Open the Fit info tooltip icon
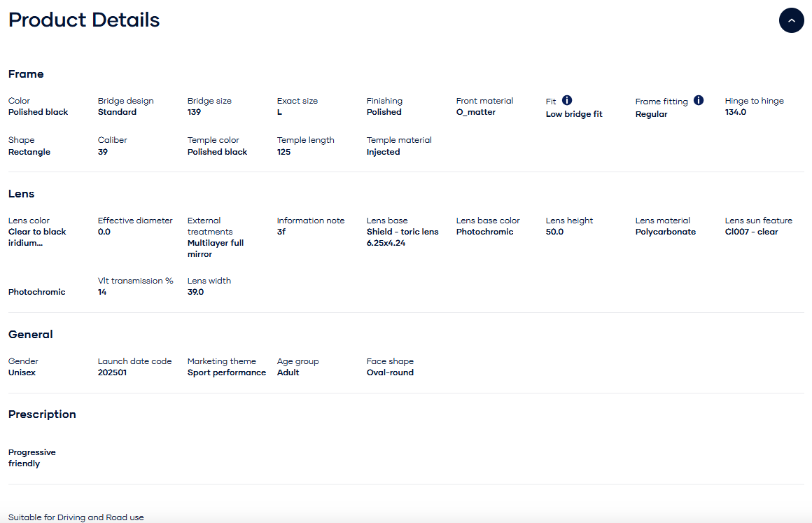The height and width of the screenshot is (523, 812). tap(567, 100)
